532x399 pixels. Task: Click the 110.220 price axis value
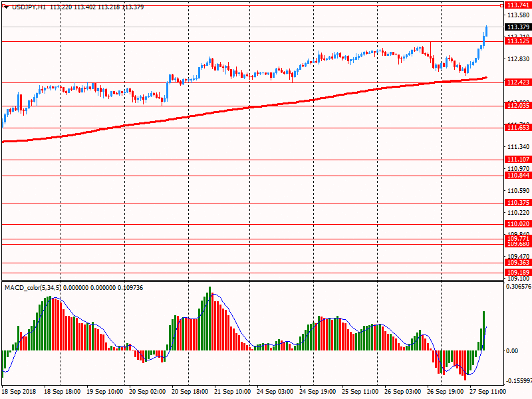518,213
